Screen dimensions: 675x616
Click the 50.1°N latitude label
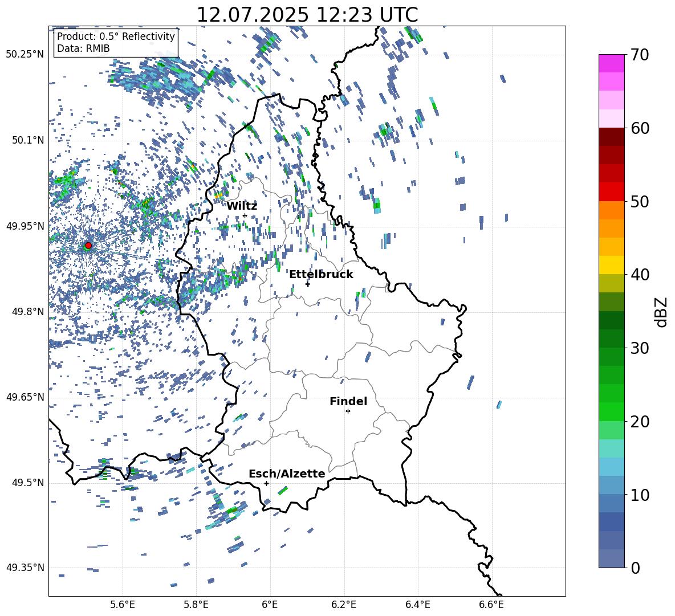tap(27, 141)
